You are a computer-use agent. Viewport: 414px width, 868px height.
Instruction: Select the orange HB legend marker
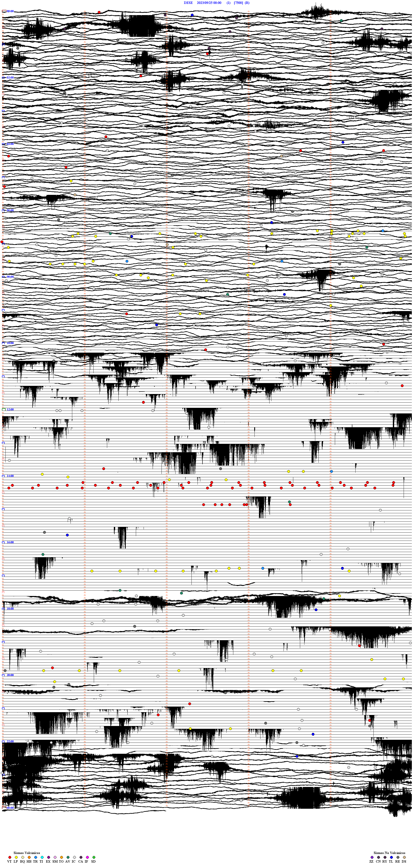pyautogui.click(x=29, y=857)
